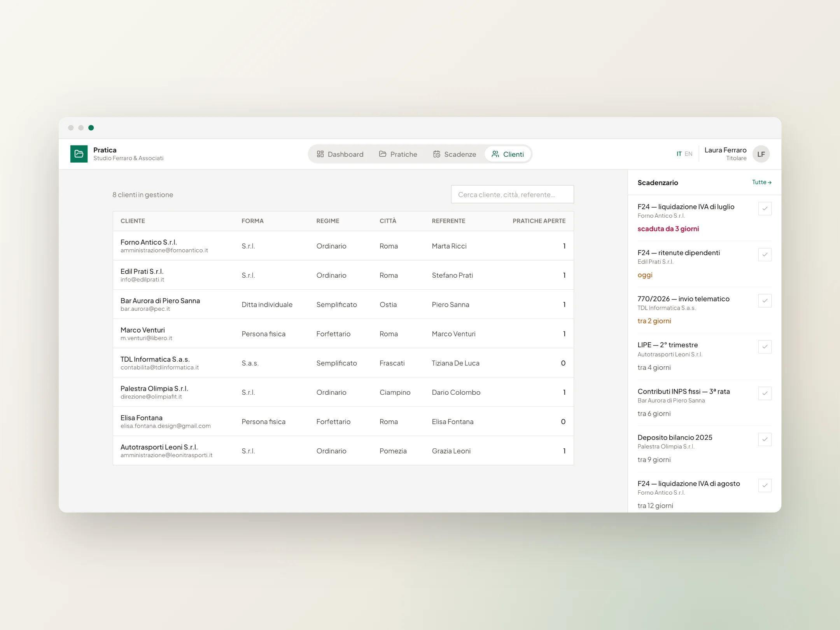The width and height of the screenshot is (840, 630).
Task: Open all deadlines via Tutte link
Action: pos(761,182)
